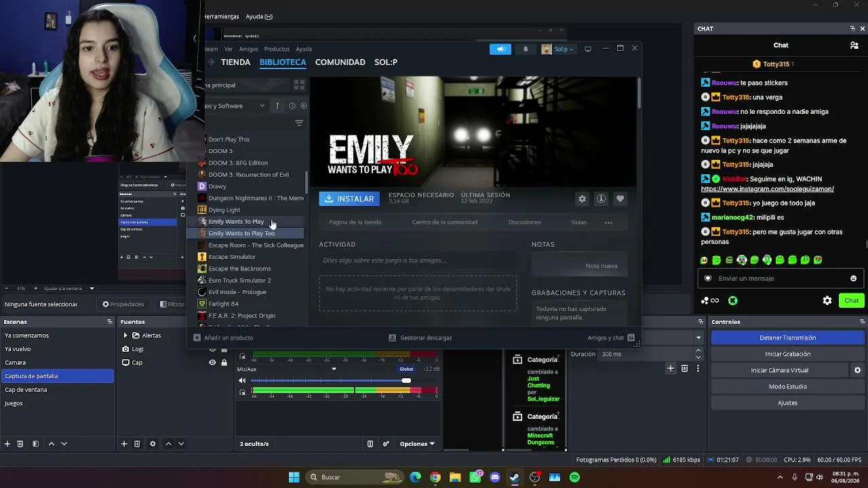Viewport: 868px width, 488px height.
Task: Open the Mic/Aux channel dropdown arrow
Action: (334, 369)
